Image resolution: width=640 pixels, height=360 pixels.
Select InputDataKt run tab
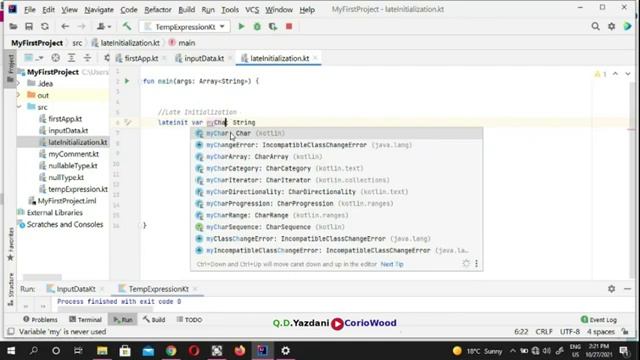76,289
